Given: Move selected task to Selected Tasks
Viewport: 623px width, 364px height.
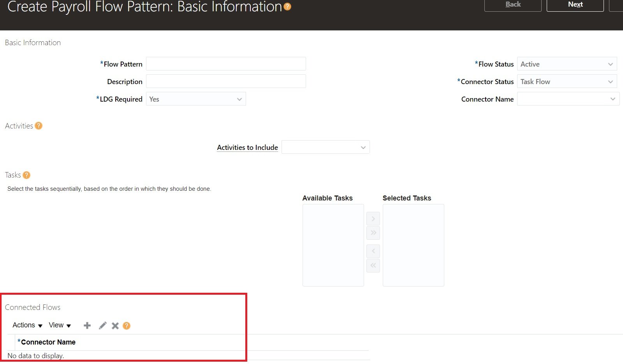Looking at the screenshot, I should tap(373, 218).
